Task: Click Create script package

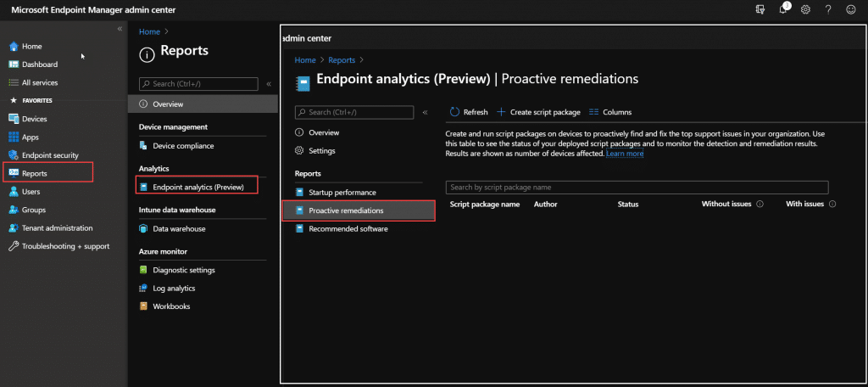Action: click(538, 112)
